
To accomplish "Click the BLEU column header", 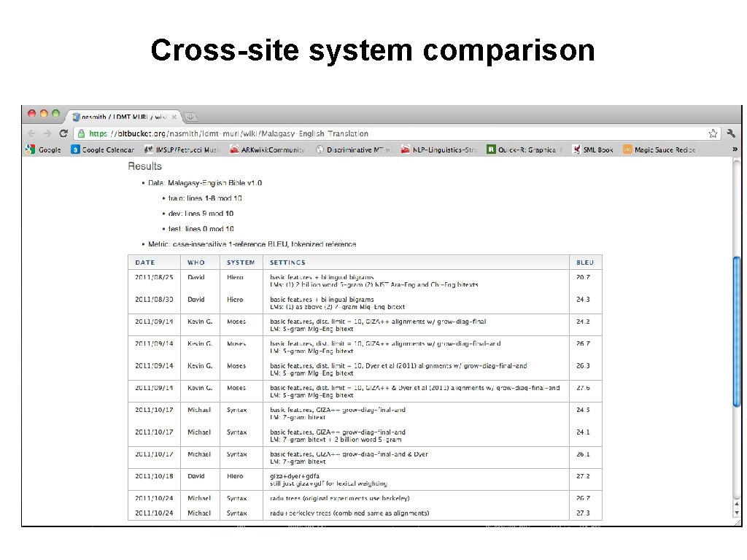I will pos(584,262).
